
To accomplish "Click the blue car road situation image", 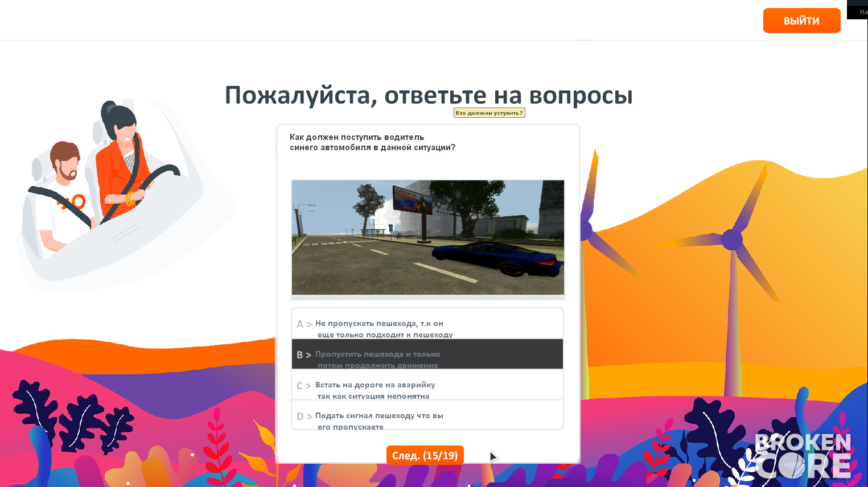I will click(x=428, y=237).
